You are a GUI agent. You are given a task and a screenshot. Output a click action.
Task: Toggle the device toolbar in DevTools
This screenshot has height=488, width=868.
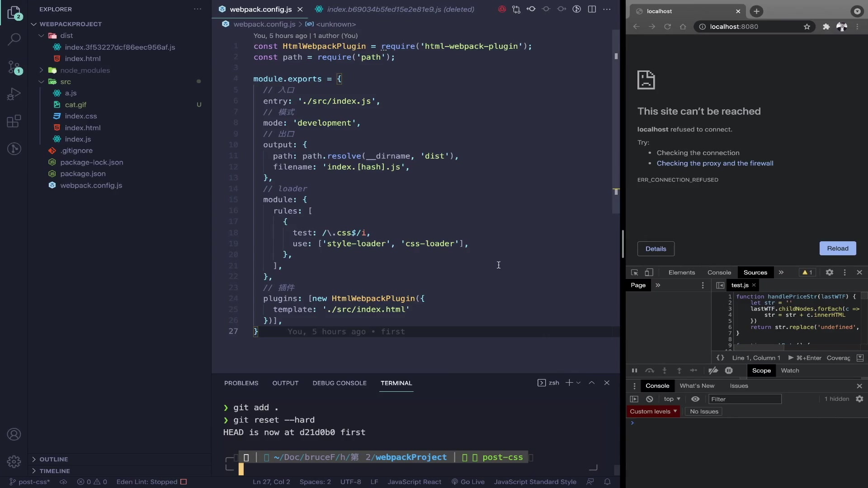pos(649,272)
